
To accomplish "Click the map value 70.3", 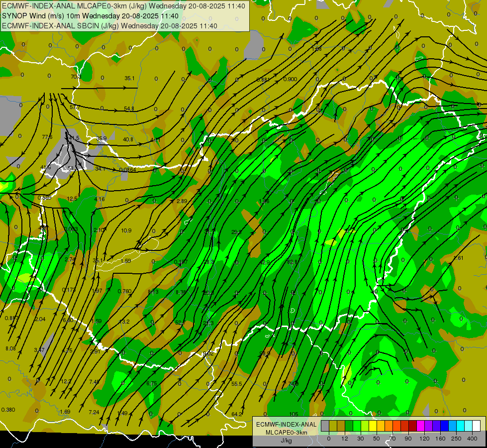I will click(x=76, y=77).
